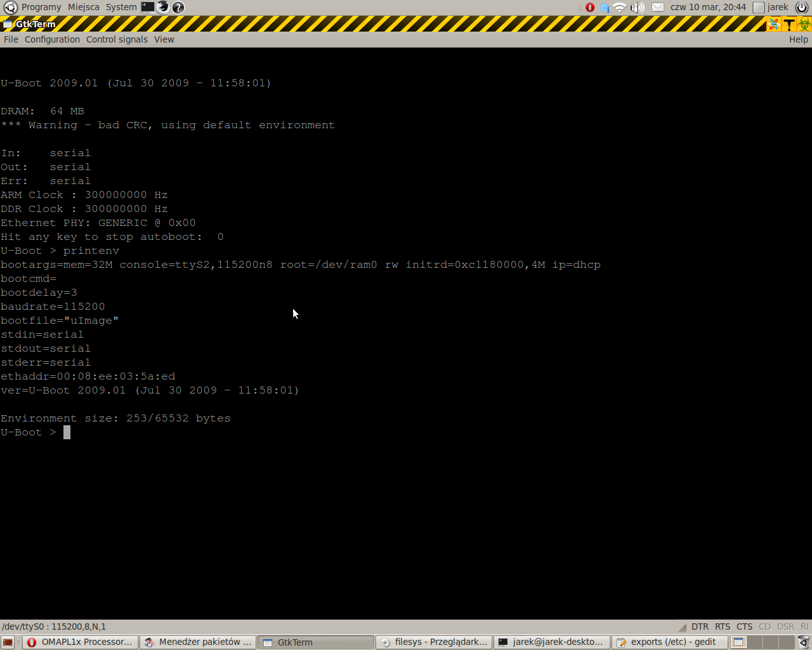This screenshot has width=812, height=650.
Task: Click the CTS signal indicator
Action: [x=744, y=627]
